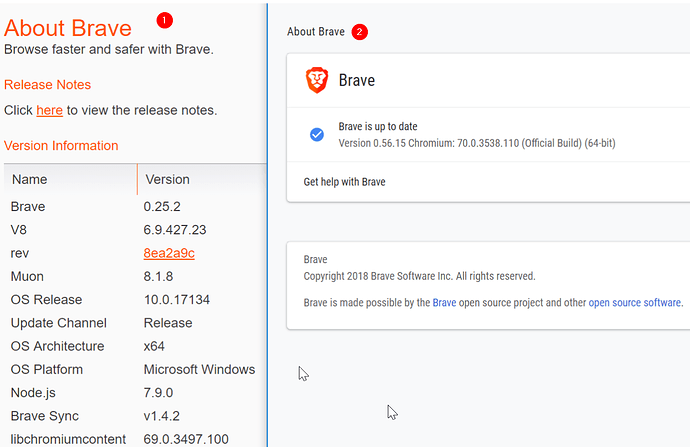Click the Version Information heading
690x447 pixels.
(x=61, y=146)
